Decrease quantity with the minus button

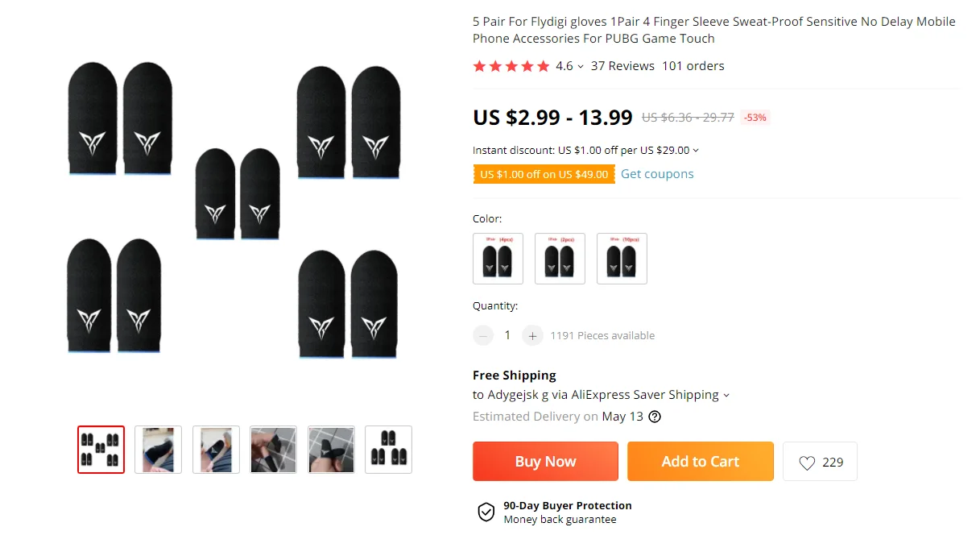(483, 335)
